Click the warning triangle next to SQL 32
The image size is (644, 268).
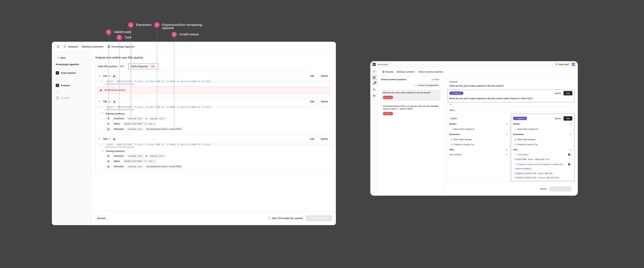point(114,76)
